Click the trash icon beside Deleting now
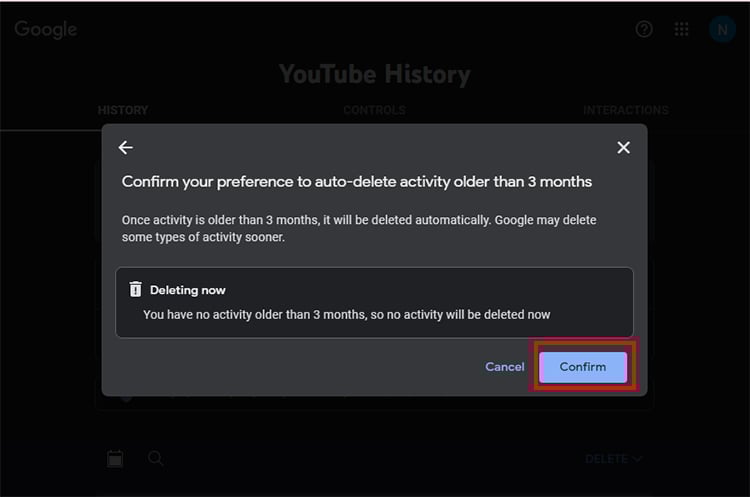This screenshot has width=750, height=497. (x=136, y=290)
